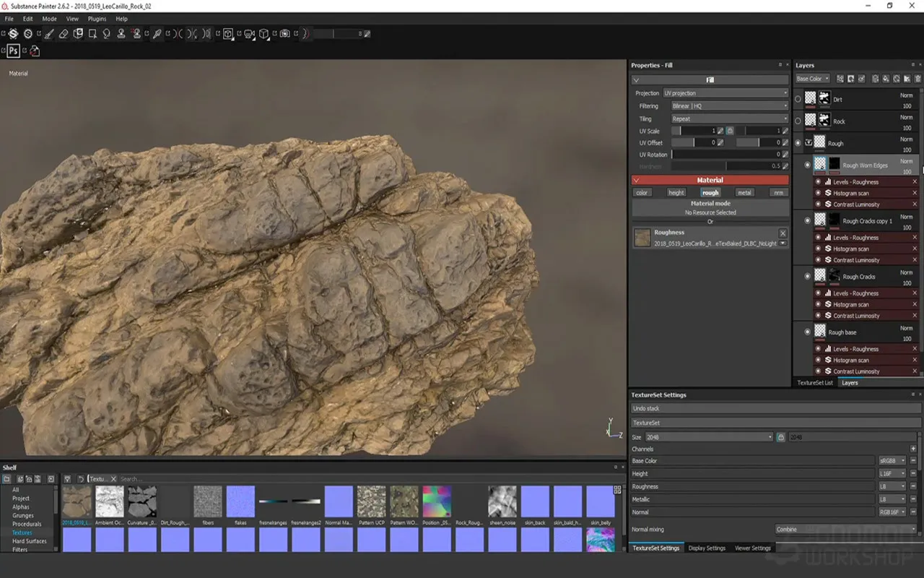Toggle visibility of the Dirt layer
This screenshot has height=578, width=924.
(798, 99)
